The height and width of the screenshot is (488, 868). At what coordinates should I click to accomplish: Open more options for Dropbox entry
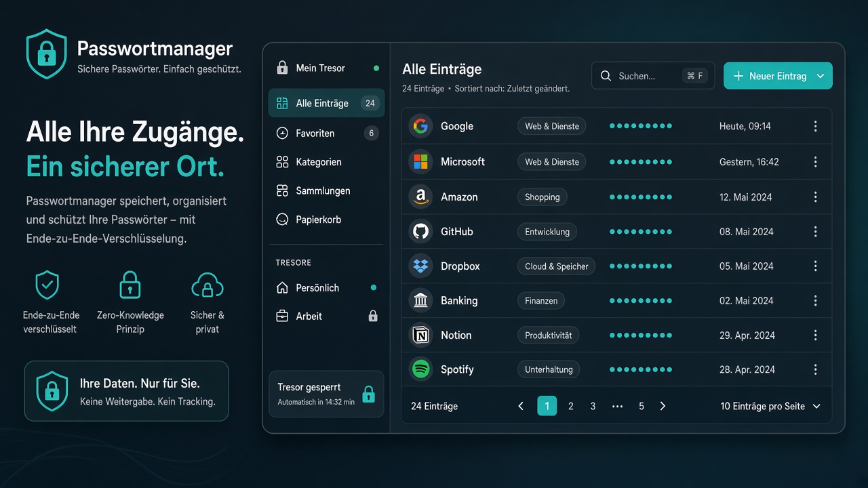(815, 266)
